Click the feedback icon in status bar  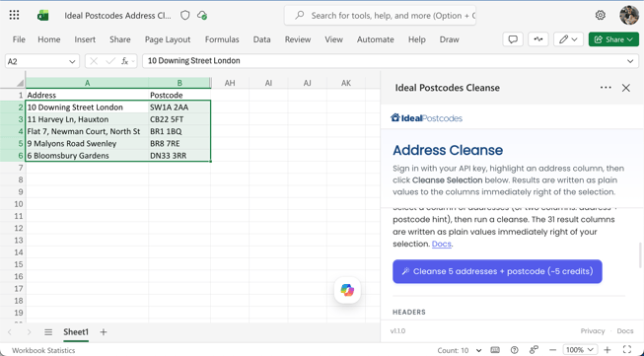click(x=534, y=350)
